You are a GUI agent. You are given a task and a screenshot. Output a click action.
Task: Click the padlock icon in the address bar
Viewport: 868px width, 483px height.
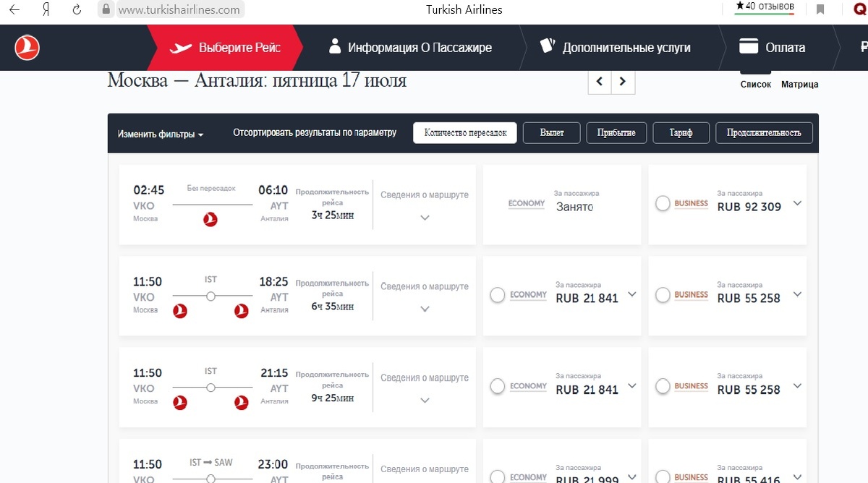(x=107, y=9)
